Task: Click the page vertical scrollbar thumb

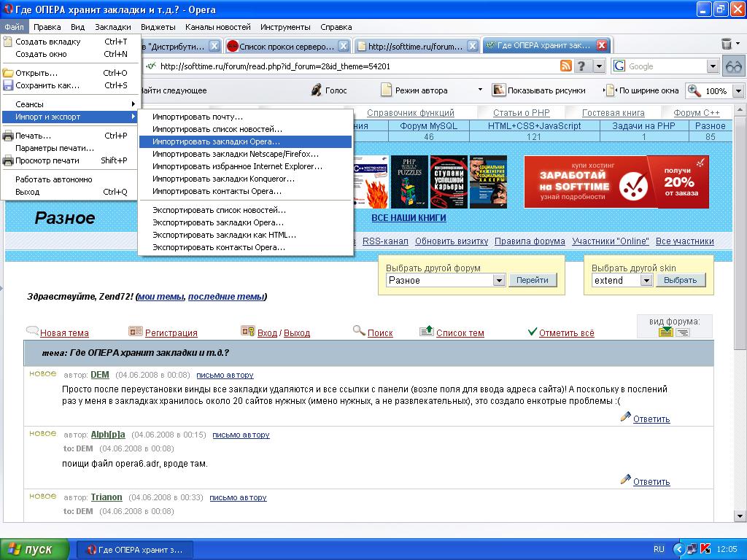Action: coord(740,233)
